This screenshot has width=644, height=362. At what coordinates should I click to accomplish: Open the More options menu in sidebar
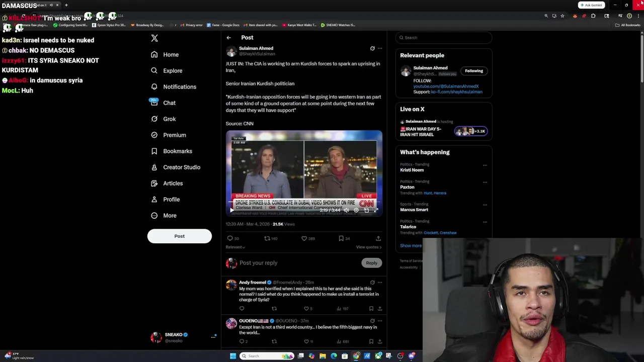164,215
